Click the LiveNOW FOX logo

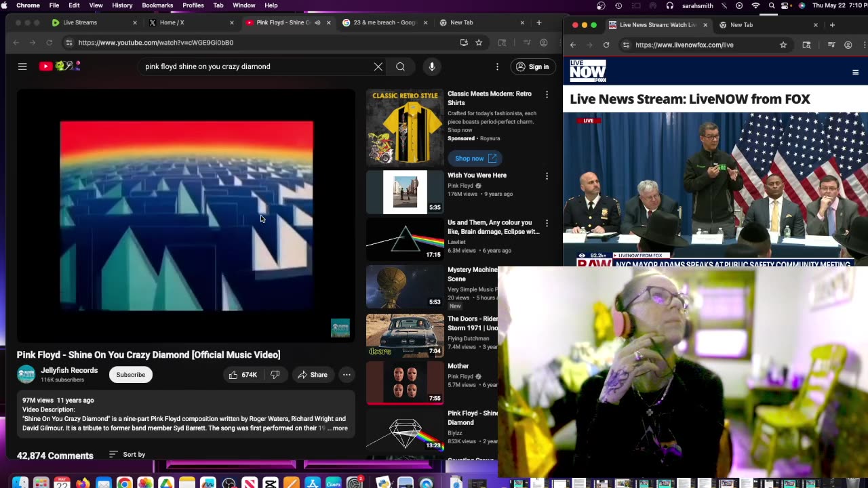(x=588, y=71)
